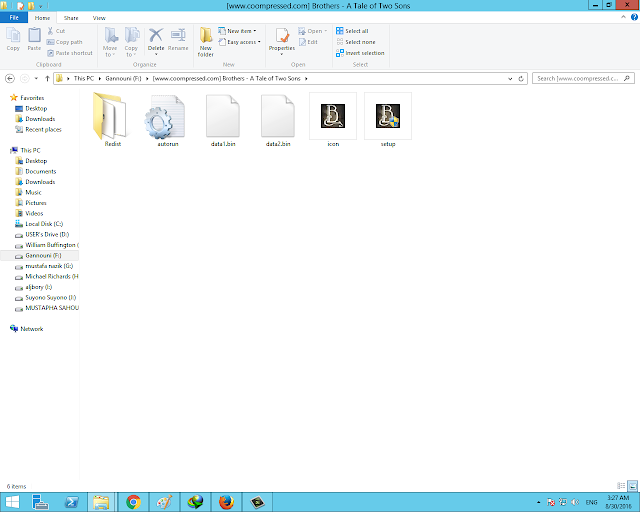Select Network in navigation pane
The width and height of the screenshot is (640, 512).
[27, 329]
